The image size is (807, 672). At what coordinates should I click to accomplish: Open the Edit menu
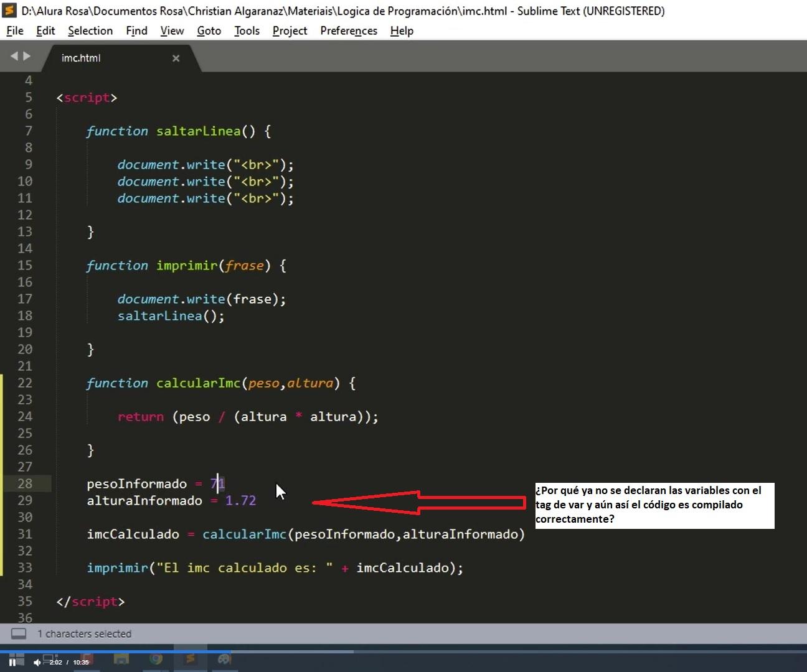45,30
